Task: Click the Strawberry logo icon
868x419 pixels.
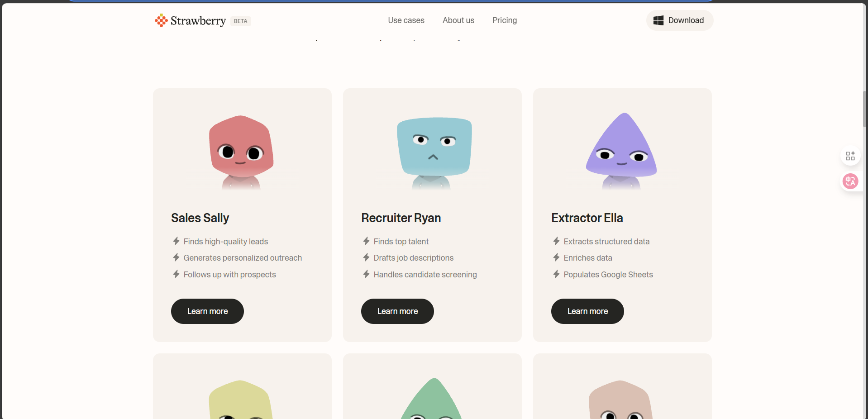Action: [161, 20]
